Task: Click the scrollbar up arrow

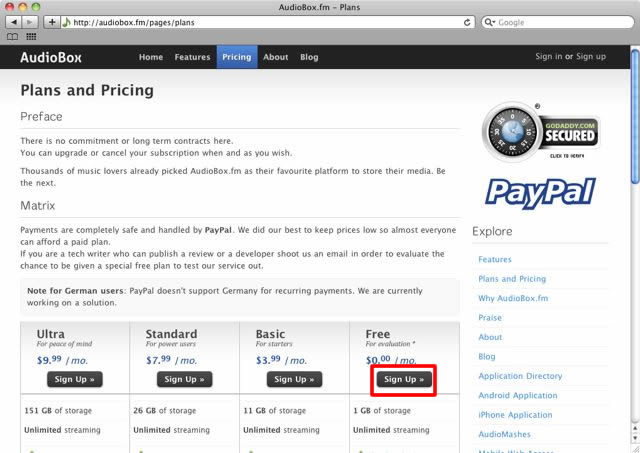Action: click(x=635, y=428)
